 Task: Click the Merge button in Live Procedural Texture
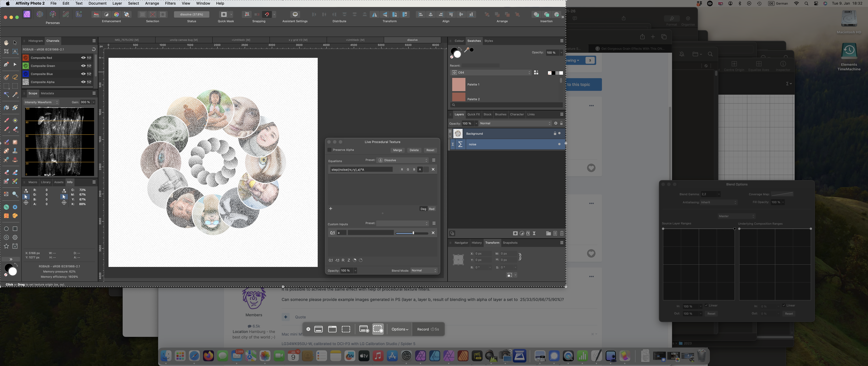tap(398, 150)
